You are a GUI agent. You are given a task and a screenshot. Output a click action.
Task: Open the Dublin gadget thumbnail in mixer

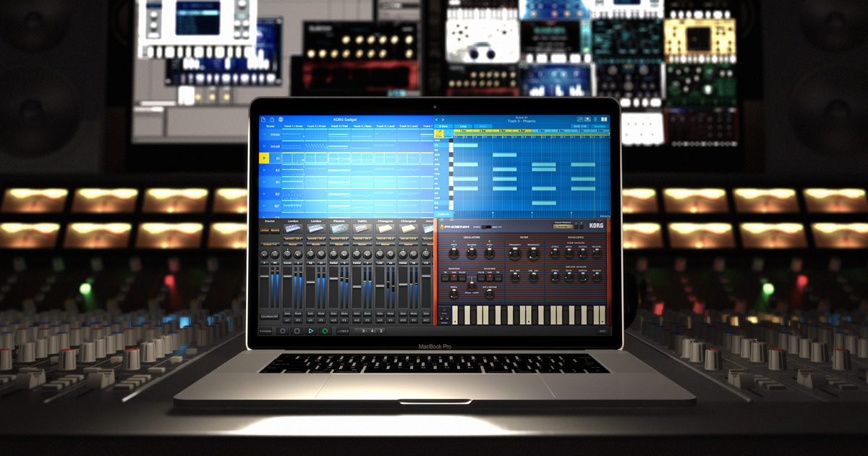(362, 229)
